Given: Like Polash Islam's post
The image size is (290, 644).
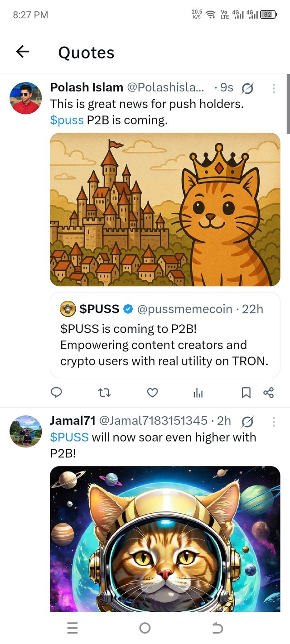Looking at the screenshot, I should click(153, 393).
